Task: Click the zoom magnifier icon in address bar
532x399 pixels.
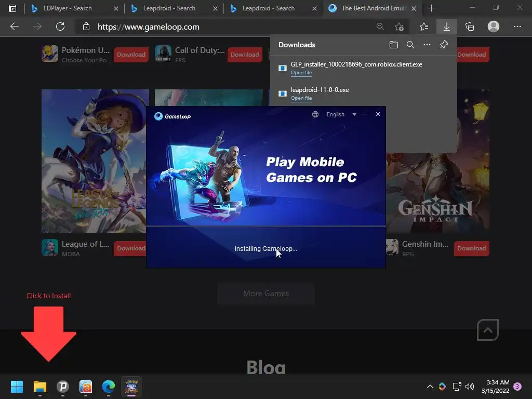Action: [x=380, y=26]
